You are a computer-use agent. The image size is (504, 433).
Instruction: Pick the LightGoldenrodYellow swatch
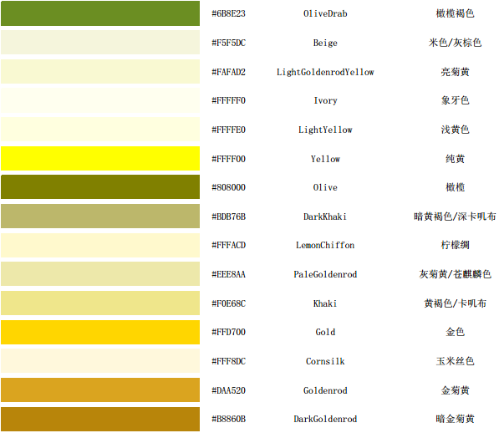(x=100, y=72)
